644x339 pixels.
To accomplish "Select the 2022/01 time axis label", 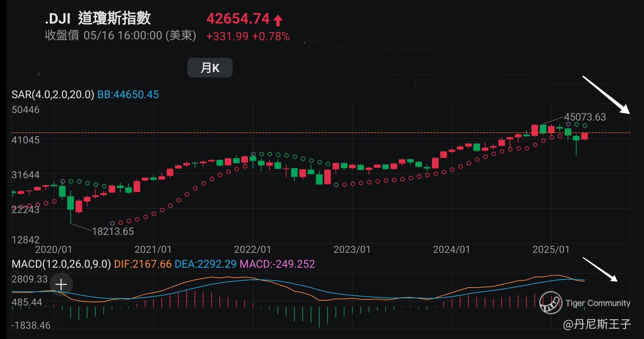I will [253, 250].
